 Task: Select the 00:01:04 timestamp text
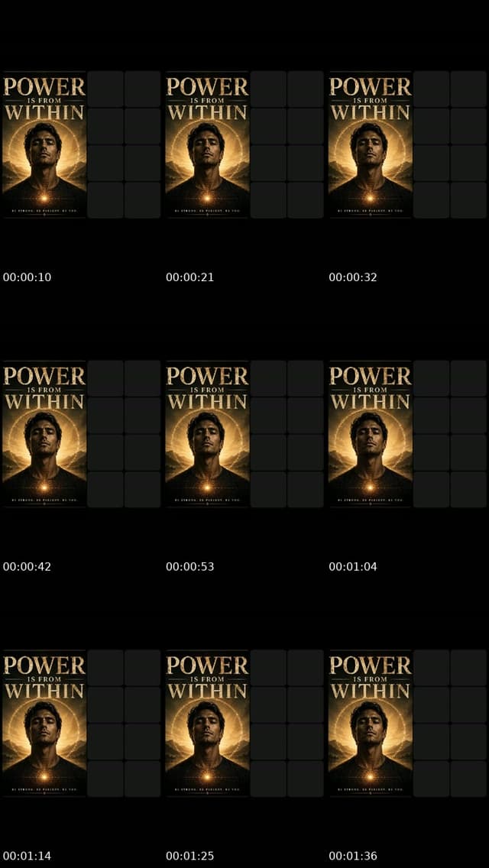pos(353,567)
